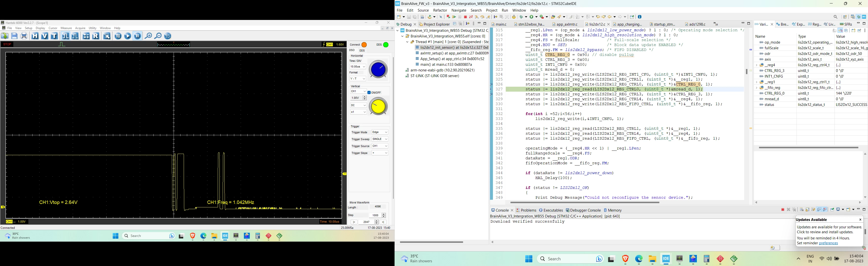Open the Horizontal (H) settings in Hantek
This screenshot has width=868, height=266.
(35, 36)
